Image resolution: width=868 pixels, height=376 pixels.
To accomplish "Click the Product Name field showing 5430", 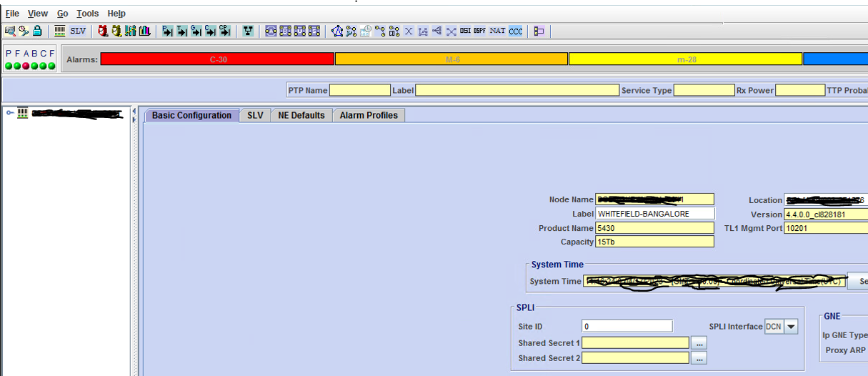I will click(x=654, y=228).
